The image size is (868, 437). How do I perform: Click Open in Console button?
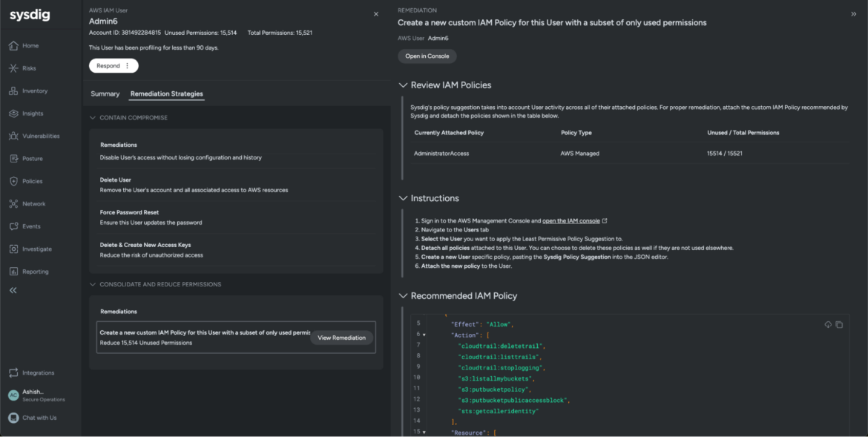pos(427,56)
